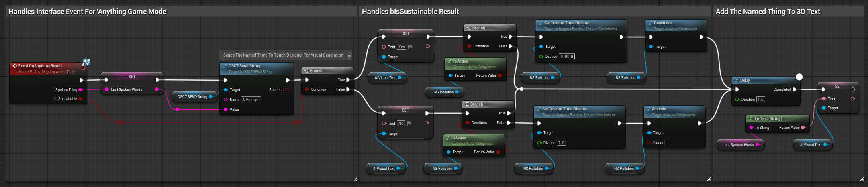This screenshot has height=187, width=868.
Task: Select the Last Spoken Words variable node near To Text
Action: tap(741, 145)
